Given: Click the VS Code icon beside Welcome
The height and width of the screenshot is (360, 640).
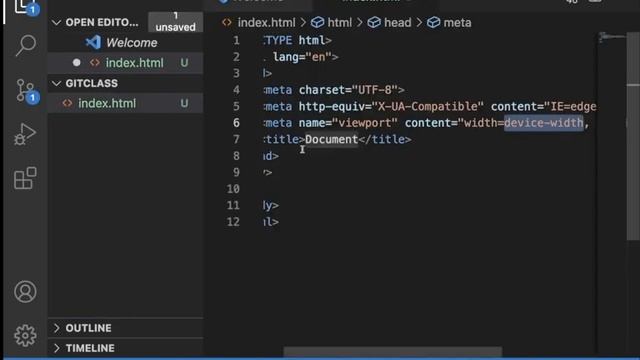Looking at the screenshot, I should (x=93, y=42).
